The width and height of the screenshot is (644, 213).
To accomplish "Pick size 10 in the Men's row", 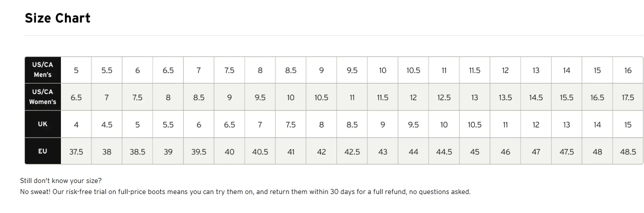I will click(x=382, y=70).
